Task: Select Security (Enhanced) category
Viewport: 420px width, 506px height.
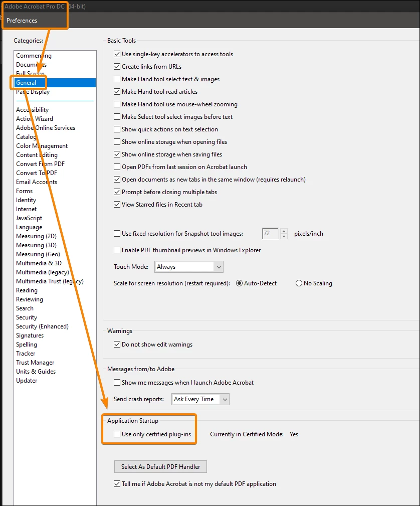Action: tap(55, 326)
